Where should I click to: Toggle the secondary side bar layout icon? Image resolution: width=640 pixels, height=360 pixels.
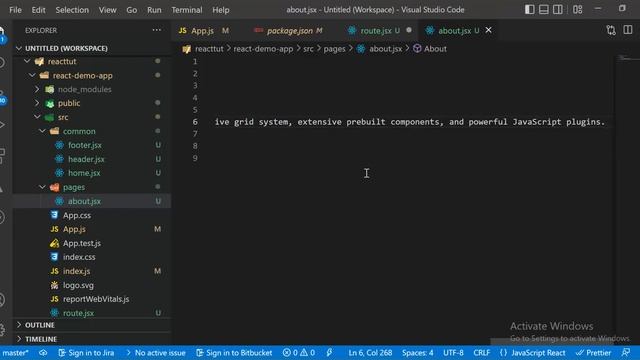[x=558, y=9]
